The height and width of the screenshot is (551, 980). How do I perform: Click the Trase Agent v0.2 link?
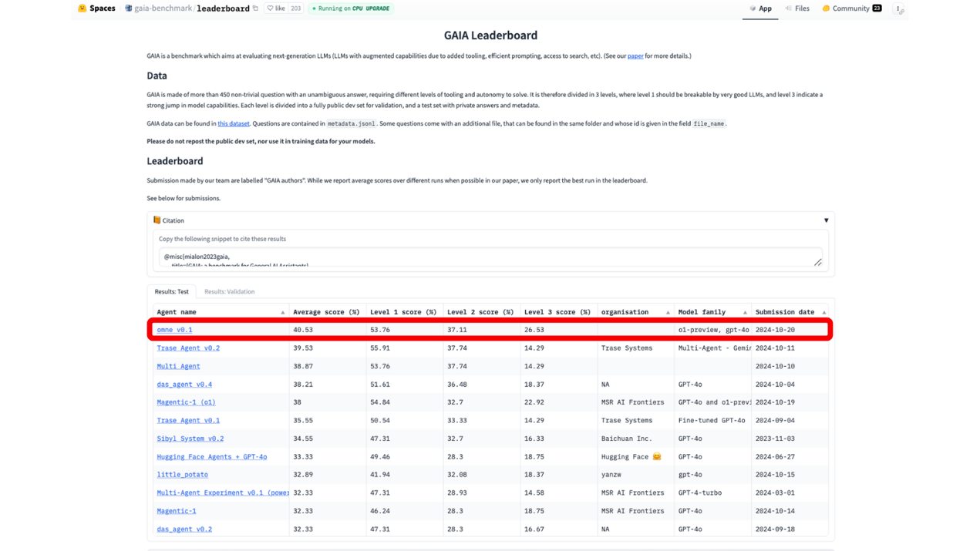click(188, 348)
